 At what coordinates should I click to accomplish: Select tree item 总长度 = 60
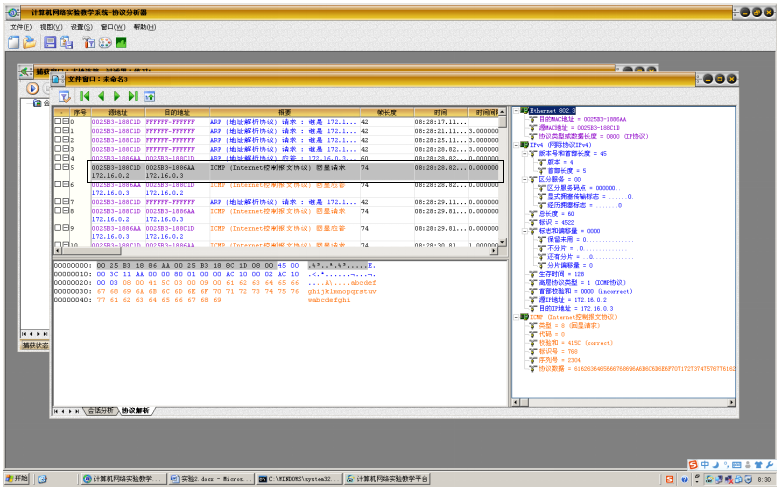tap(556, 214)
